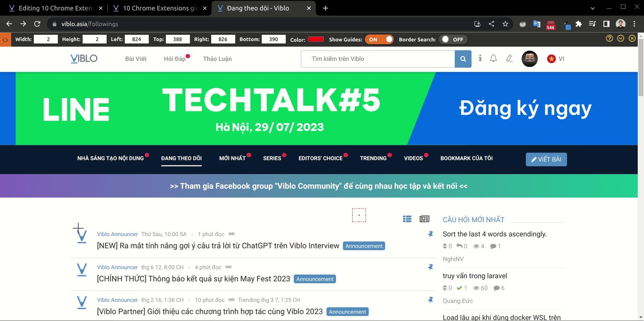The width and height of the screenshot is (644, 321).
Task: Open 'Bookmark của tôi' tab
Action: 466,158
